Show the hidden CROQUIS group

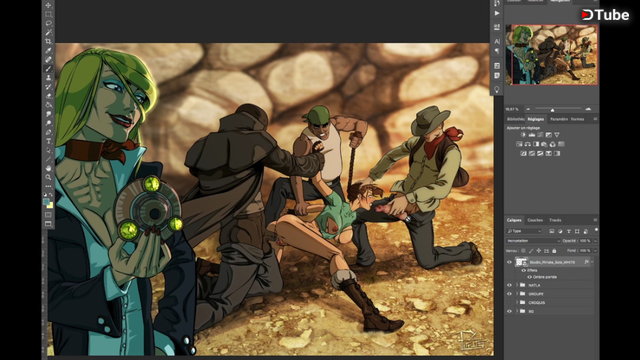pyautogui.click(x=509, y=302)
